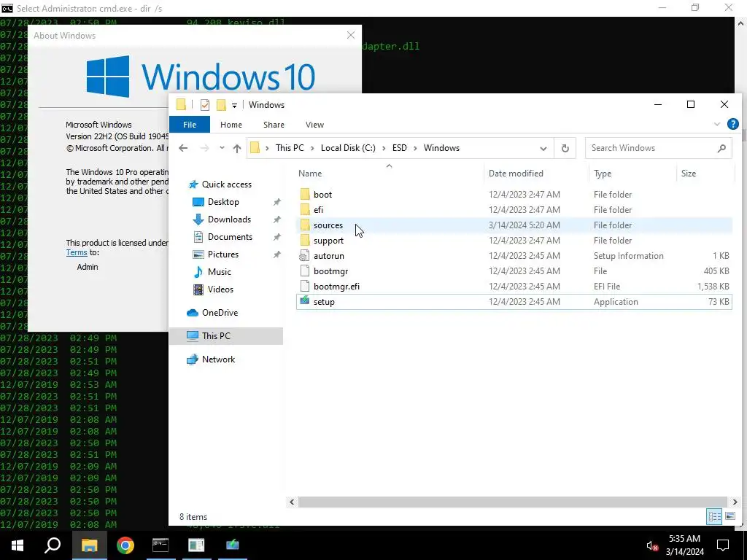Go up one folder level
747x560 pixels.
click(x=237, y=148)
